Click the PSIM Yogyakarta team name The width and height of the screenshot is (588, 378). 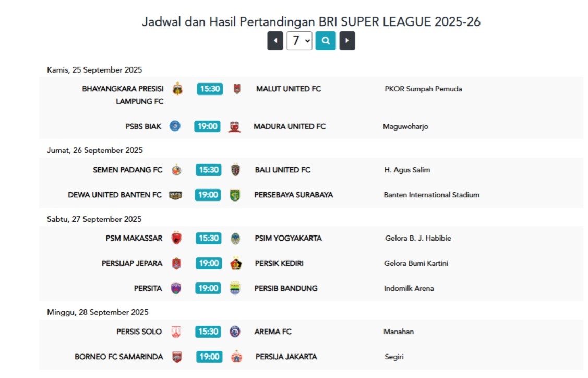288,238
